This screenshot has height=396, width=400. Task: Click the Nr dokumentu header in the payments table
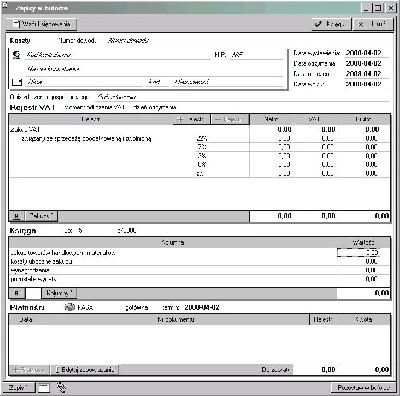point(176,320)
